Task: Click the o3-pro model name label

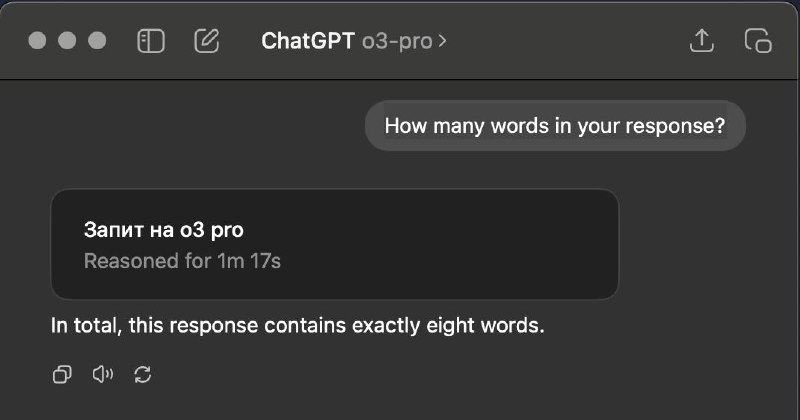Action: pos(397,41)
